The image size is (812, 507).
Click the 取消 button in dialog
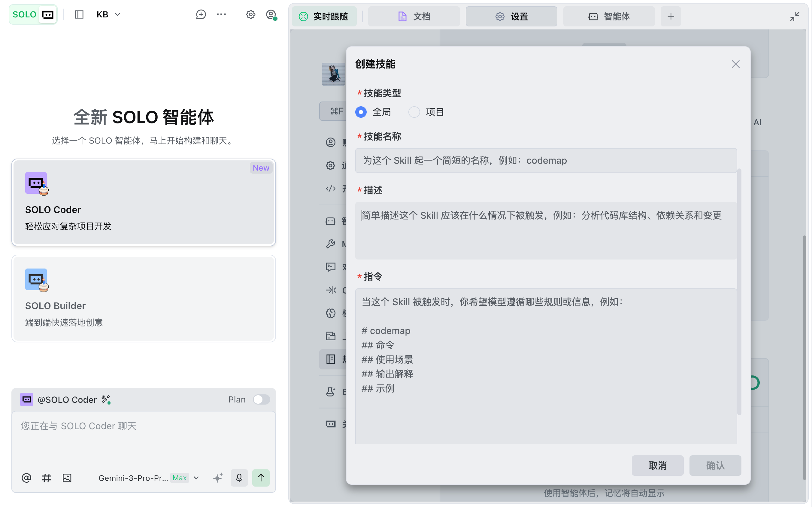click(x=657, y=465)
